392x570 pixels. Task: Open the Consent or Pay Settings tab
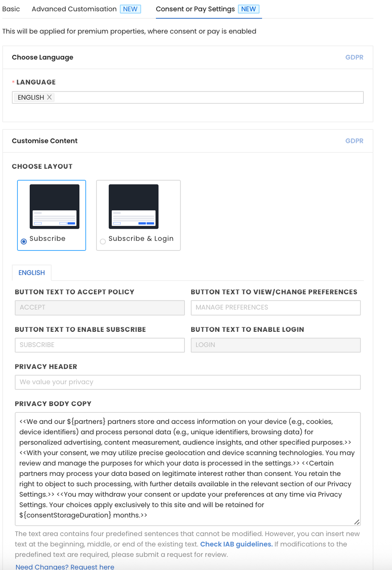coord(195,9)
